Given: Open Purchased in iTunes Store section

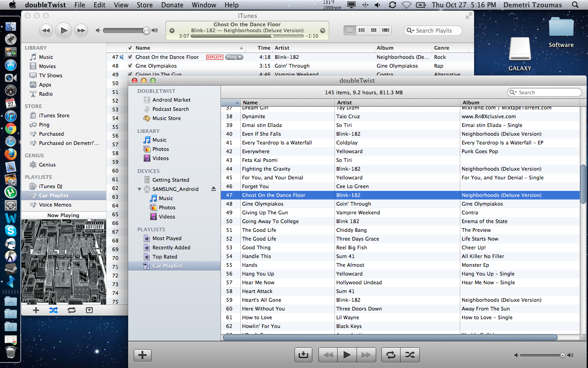Looking at the screenshot, I should pos(51,134).
